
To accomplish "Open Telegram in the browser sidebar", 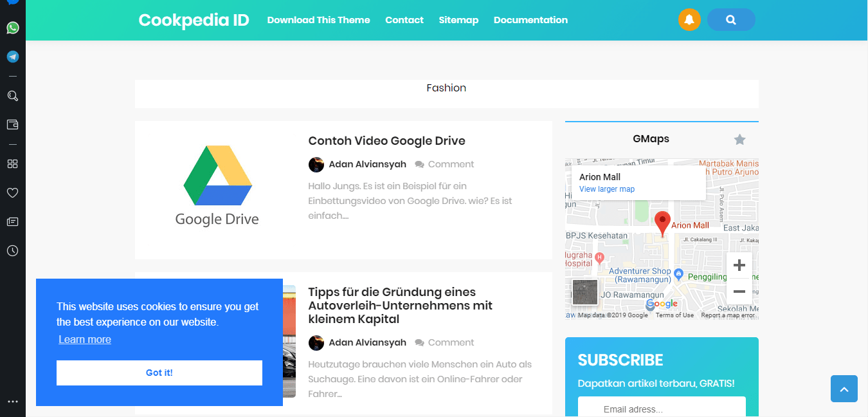I will [13, 57].
